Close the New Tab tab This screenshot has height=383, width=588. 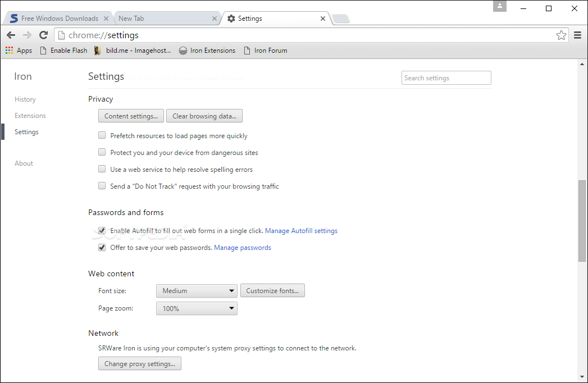click(x=214, y=19)
